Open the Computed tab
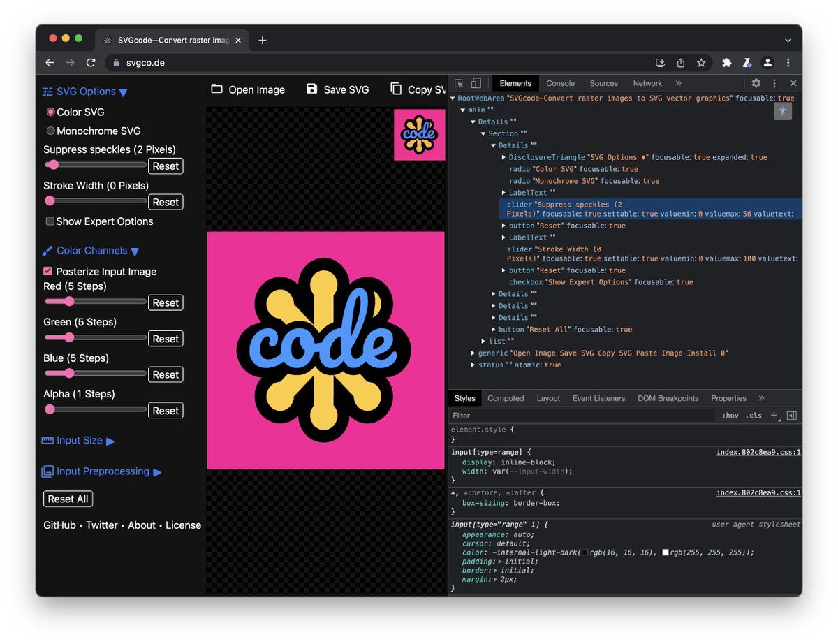 tap(506, 398)
